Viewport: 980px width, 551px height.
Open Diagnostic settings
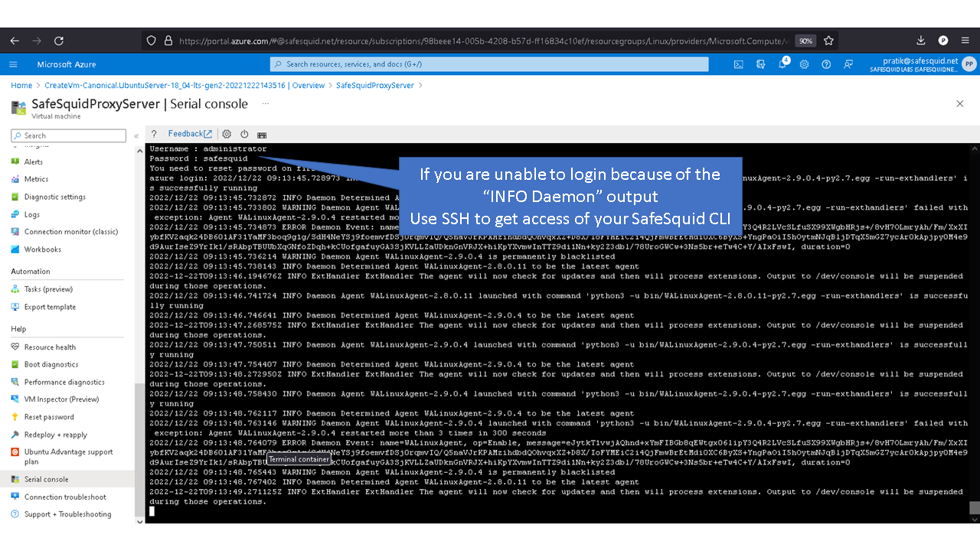tap(54, 197)
